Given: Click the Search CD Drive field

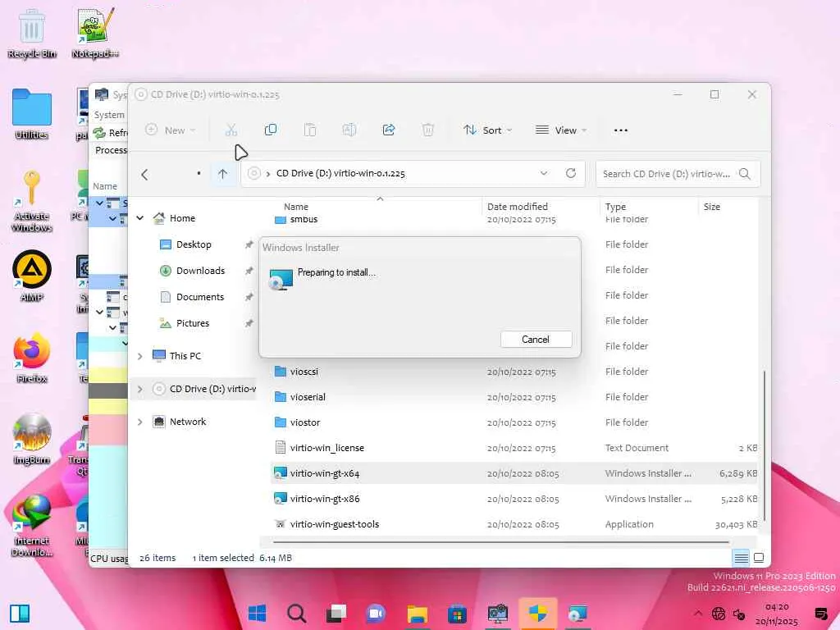Looking at the screenshot, I should pyautogui.click(x=678, y=174).
